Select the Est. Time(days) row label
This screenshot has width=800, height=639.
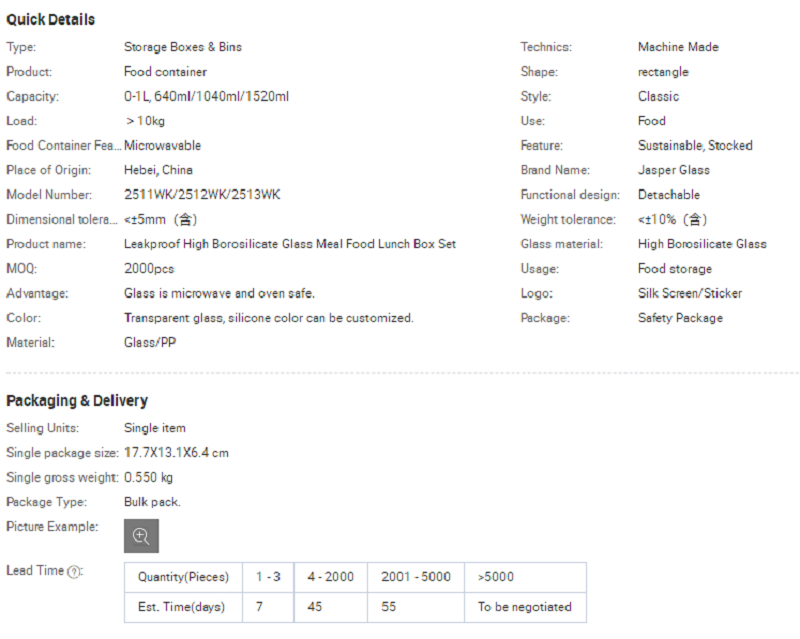point(181,607)
